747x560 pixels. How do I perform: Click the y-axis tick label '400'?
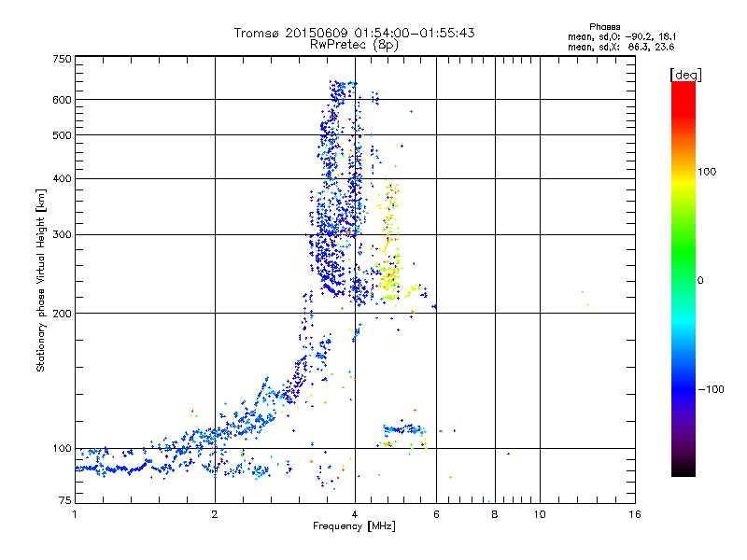62,178
